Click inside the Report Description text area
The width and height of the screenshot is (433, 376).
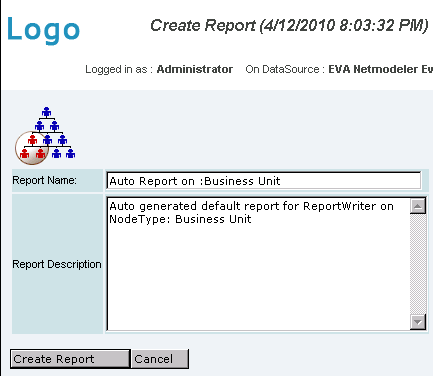258,264
